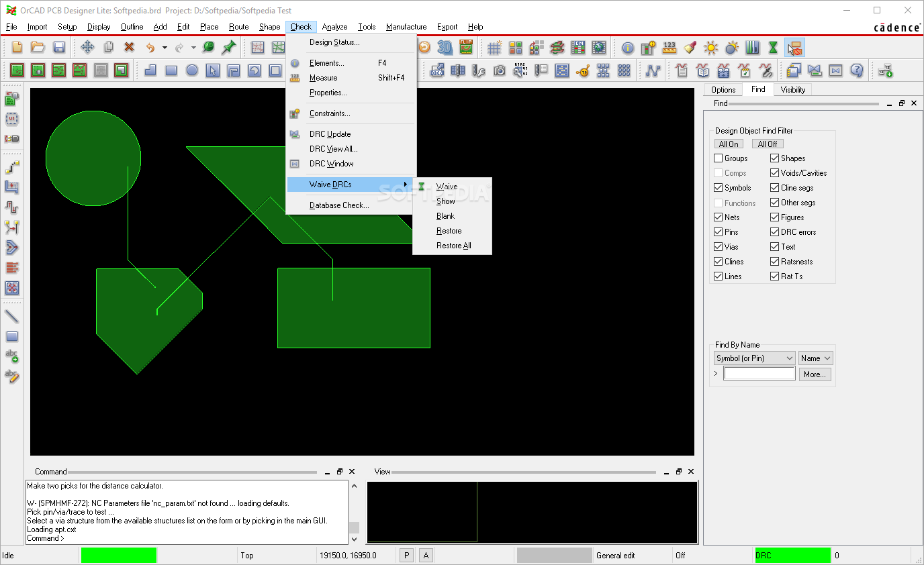Image resolution: width=924 pixels, height=565 pixels.
Task: Select the add rectangle shape tool
Action: [x=171, y=70]
